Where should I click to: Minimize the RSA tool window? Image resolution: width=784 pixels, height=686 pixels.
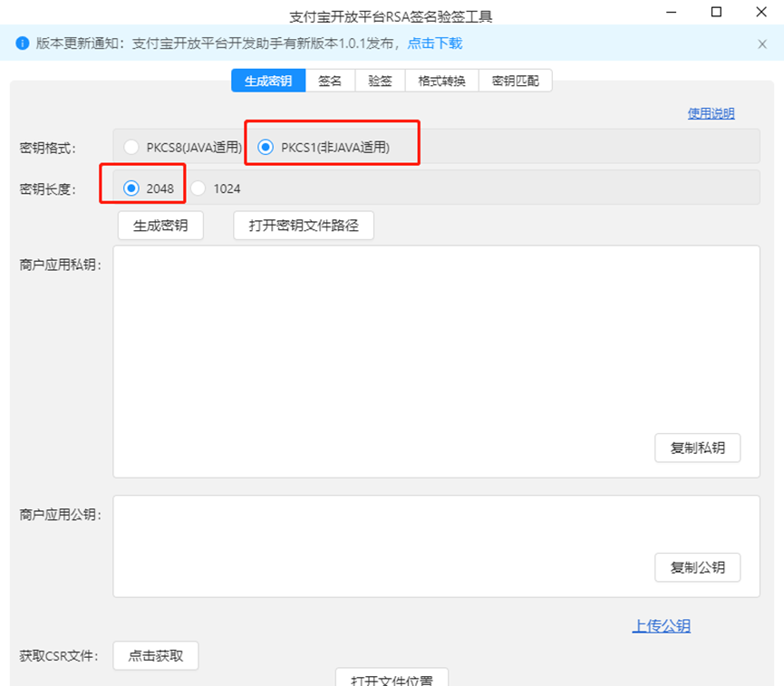671,12
